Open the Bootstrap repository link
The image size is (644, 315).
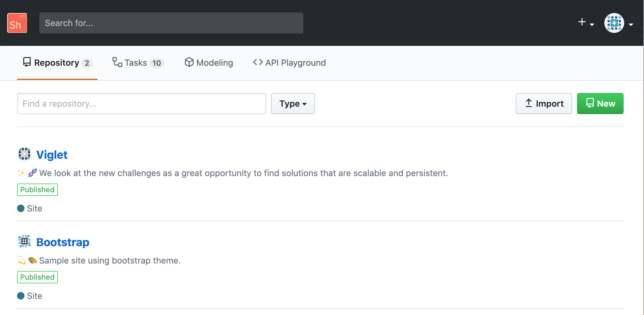63,242
